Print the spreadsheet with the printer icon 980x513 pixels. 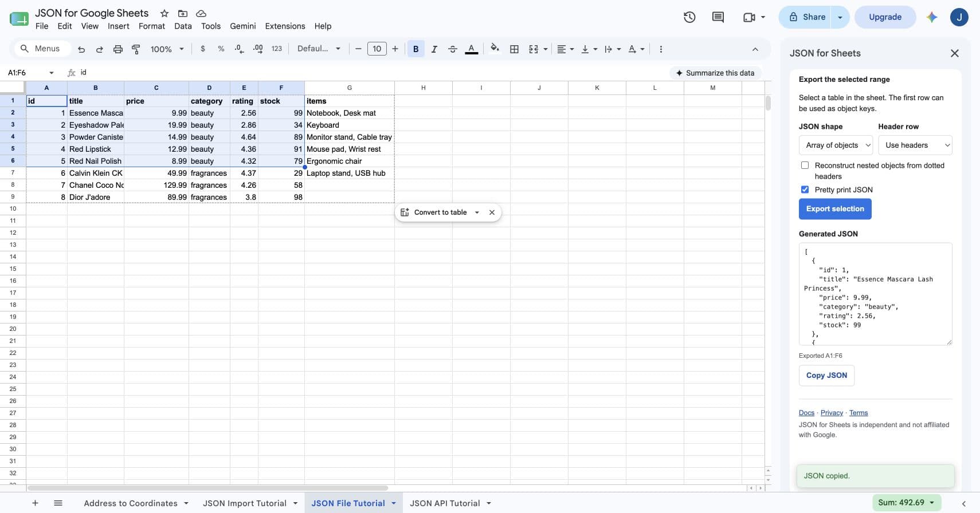pos(117,49)
